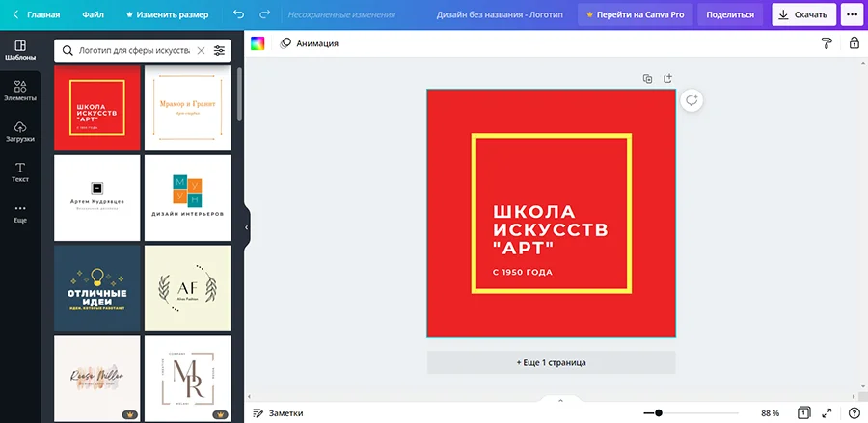This screenshot has width=868, height=423.
Task: Open the three-dot more options menu
Action: (x=851, y=15)
